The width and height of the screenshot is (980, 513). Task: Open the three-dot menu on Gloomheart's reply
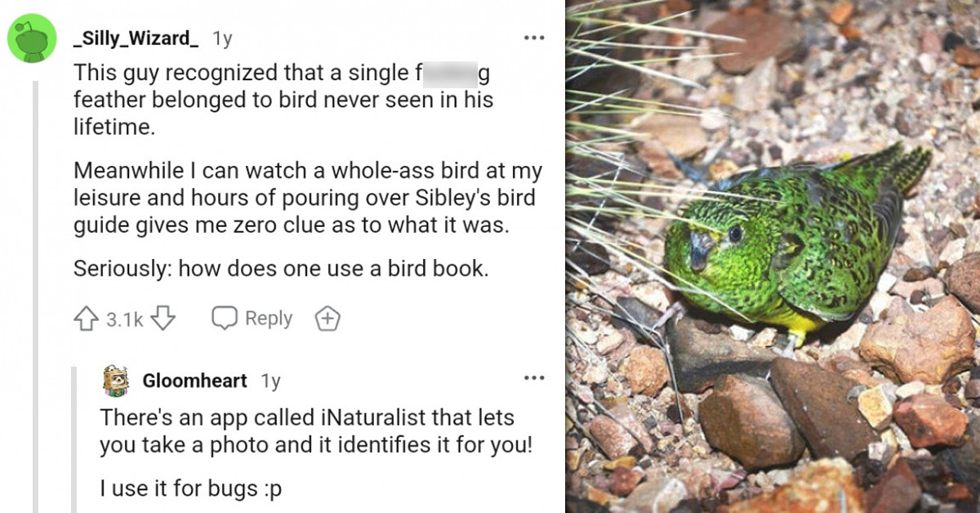tap(535, 377)
